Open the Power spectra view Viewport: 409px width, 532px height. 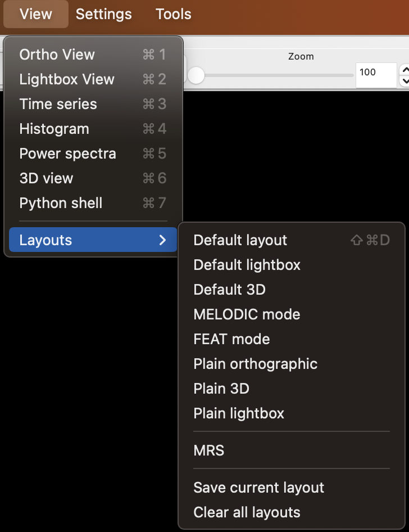[x=67, y=154]
